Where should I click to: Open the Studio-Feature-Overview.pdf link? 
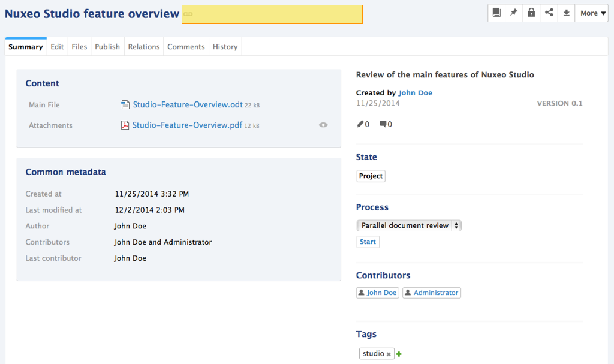[x=187, y=125]
